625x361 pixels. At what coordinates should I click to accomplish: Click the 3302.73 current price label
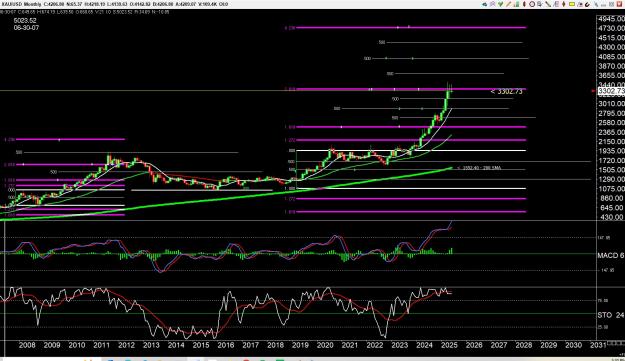tap(507, 91)
